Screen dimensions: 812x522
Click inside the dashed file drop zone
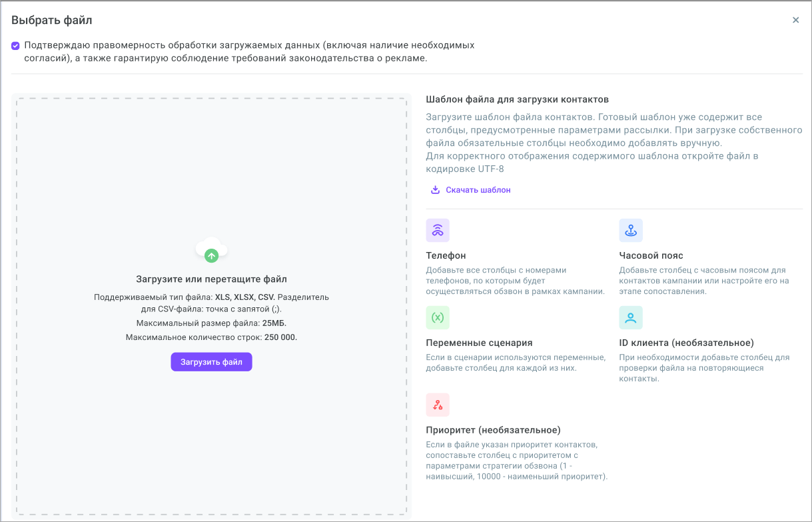[211, 167]
